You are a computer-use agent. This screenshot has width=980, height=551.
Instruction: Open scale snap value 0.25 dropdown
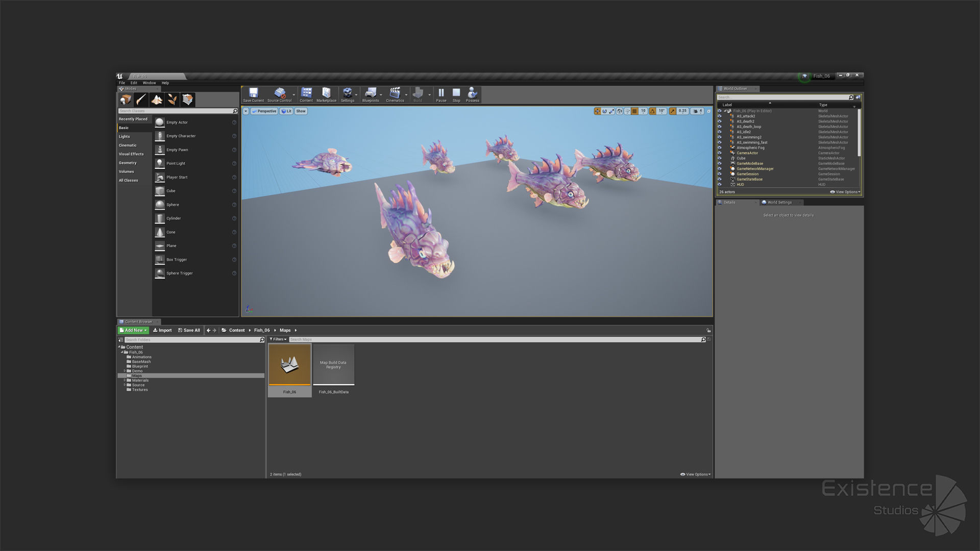pyautogui.click(x=683, y=111)
